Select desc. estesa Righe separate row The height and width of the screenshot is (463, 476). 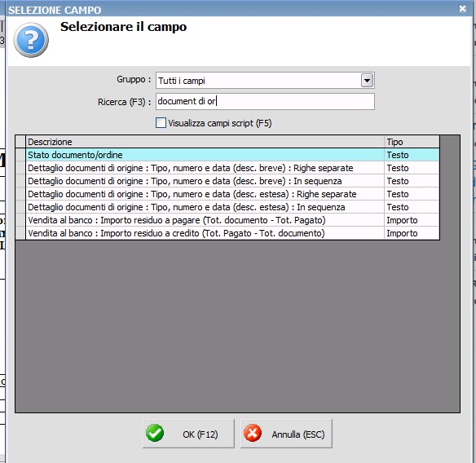pos(232,194)
